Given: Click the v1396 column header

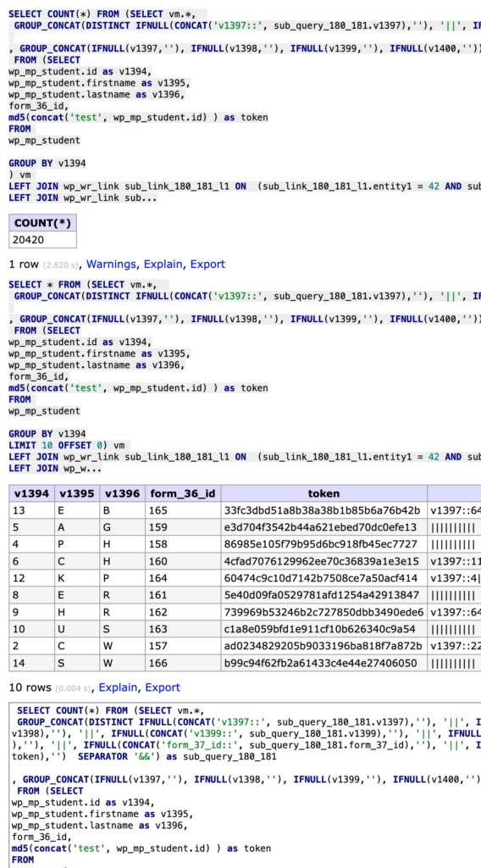Looking at the screenshot, I should click(x=123, y=493).
